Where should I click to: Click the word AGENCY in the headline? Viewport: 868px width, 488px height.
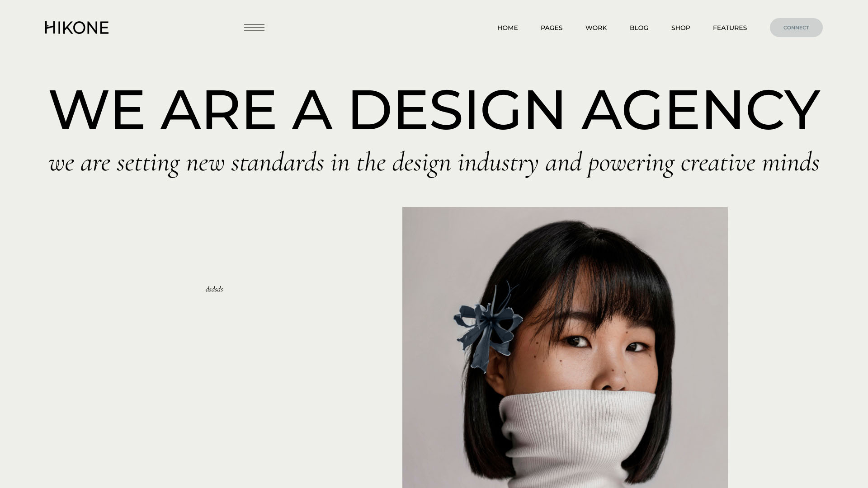click(x=701, y=110)
